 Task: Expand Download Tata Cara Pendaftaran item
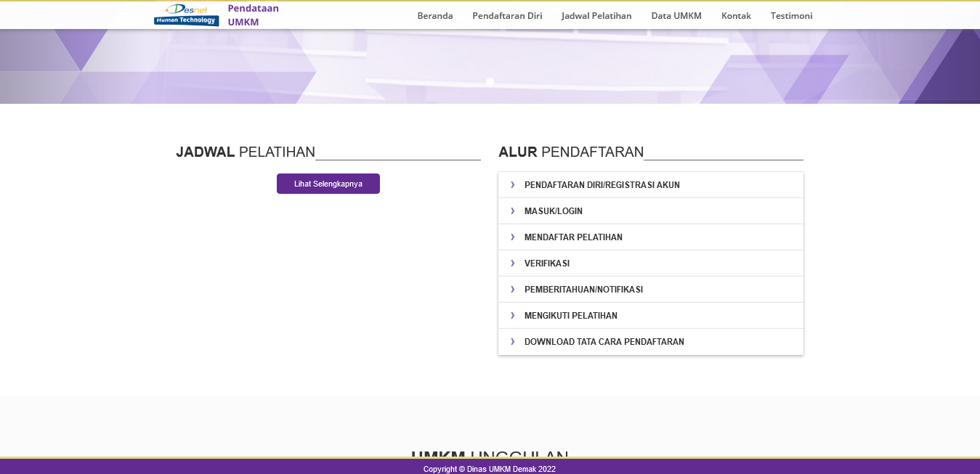click(604, 342)
